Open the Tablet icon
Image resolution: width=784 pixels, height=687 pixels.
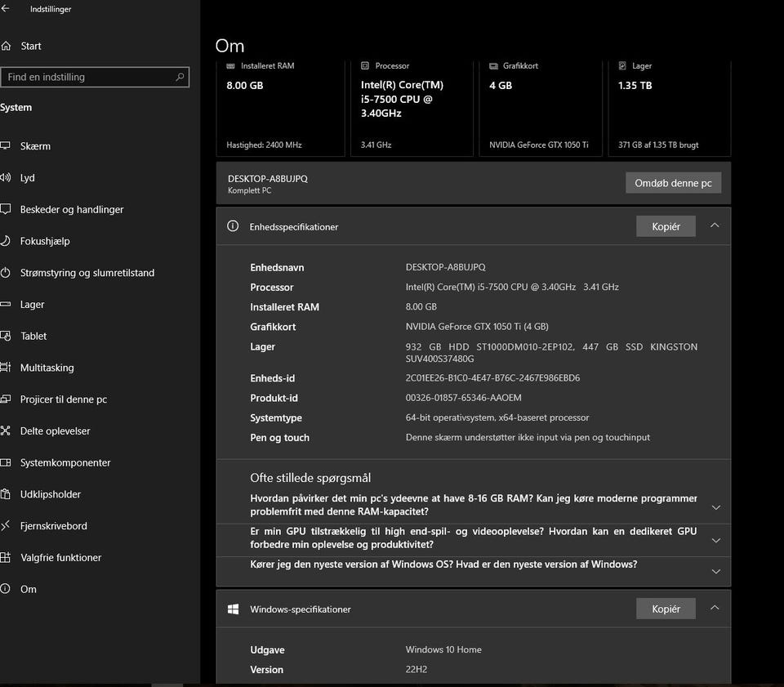coord(6,336)
